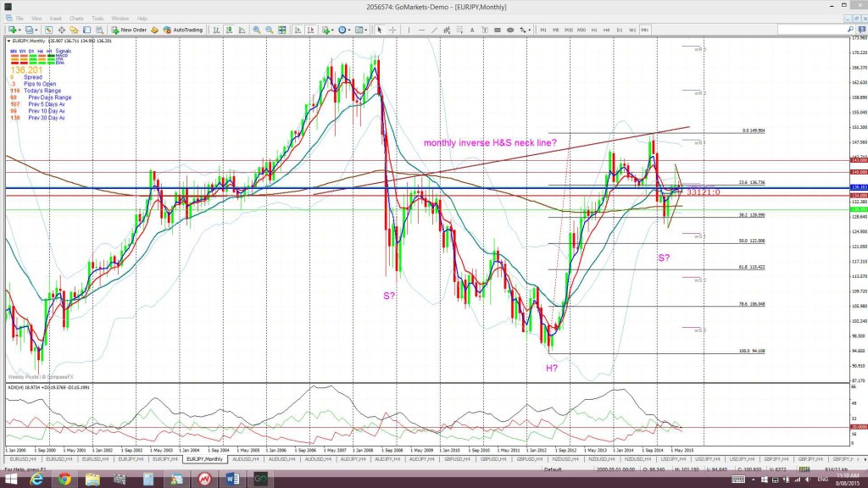Select the candlestick chart type icon

229,30
